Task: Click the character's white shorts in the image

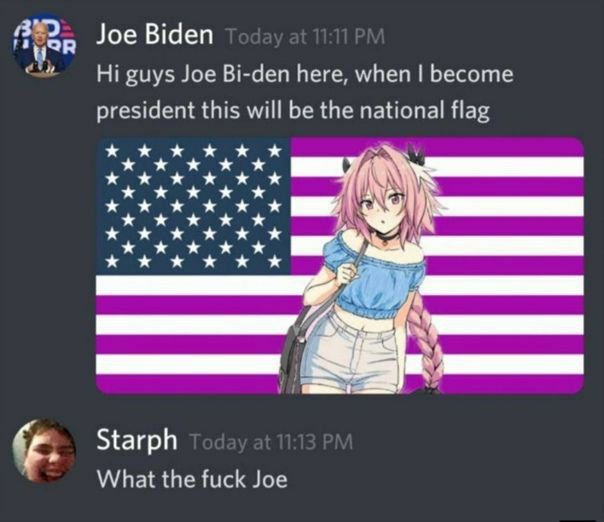Action: (x=351, y=351)
